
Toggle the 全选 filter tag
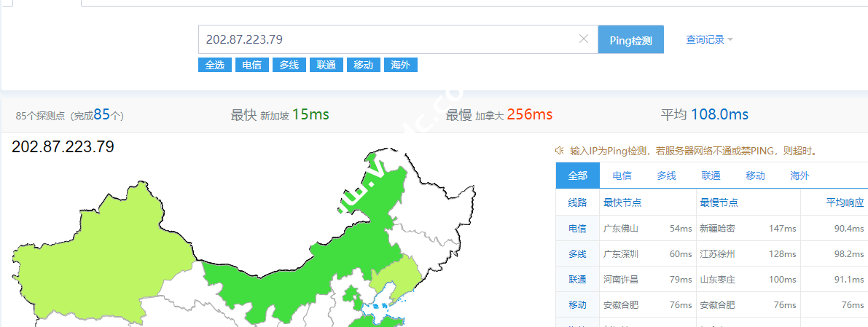click(215, 65)
